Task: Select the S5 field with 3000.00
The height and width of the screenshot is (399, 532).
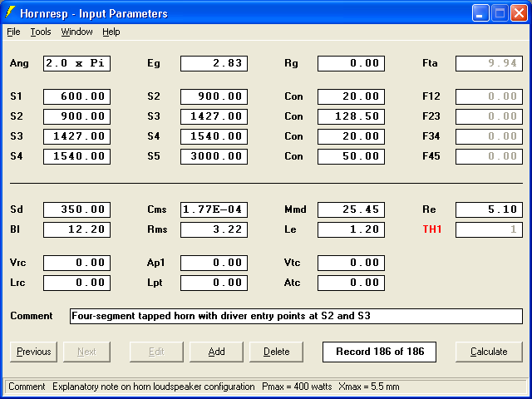Action: (214, 156)
